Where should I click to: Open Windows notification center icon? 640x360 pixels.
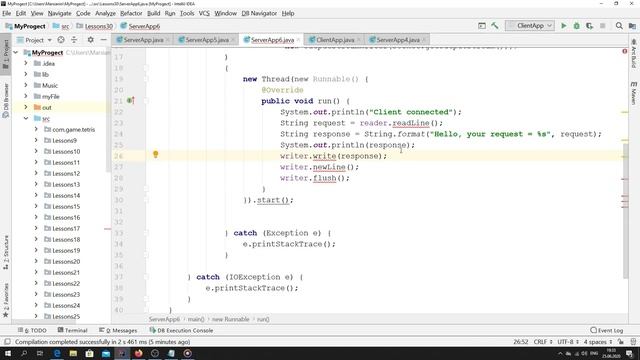point(629,353)
